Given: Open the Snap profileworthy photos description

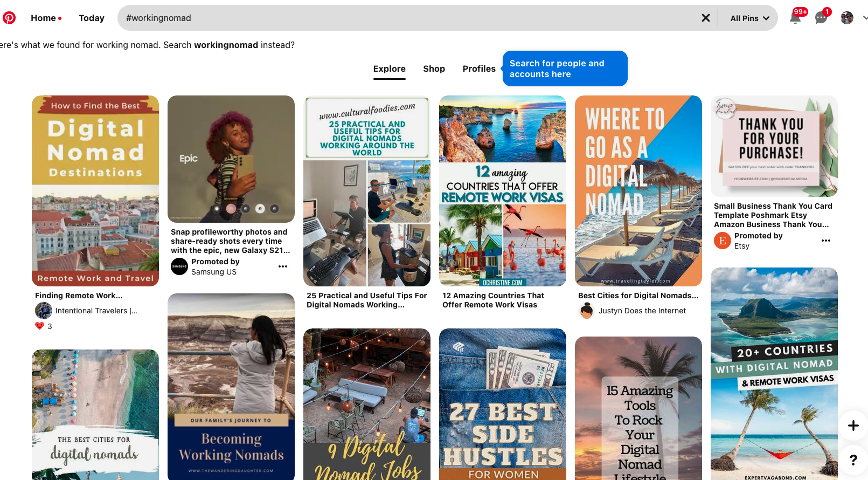Looking at the screenshot, I should 231,241.
